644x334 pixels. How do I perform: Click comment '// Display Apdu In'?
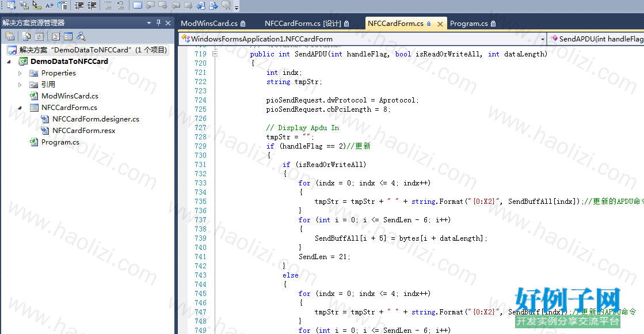click(x=303, y=128)
